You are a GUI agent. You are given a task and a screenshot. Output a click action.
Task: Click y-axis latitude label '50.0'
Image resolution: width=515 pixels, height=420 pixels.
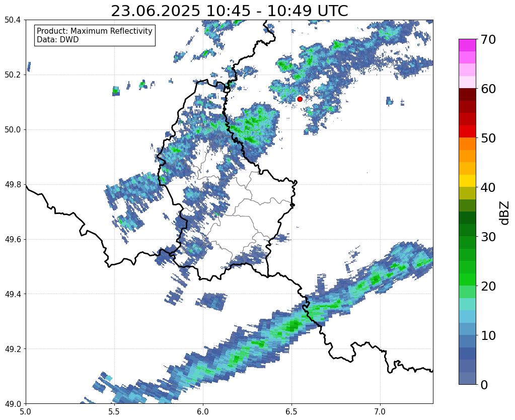pos(13,130)
